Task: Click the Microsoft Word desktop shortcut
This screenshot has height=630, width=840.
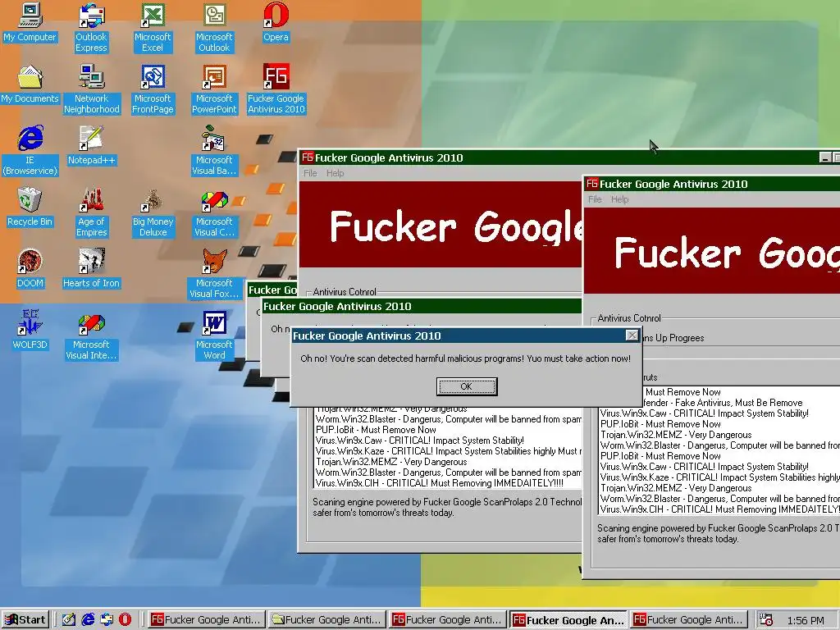Action: pos(214,336)
